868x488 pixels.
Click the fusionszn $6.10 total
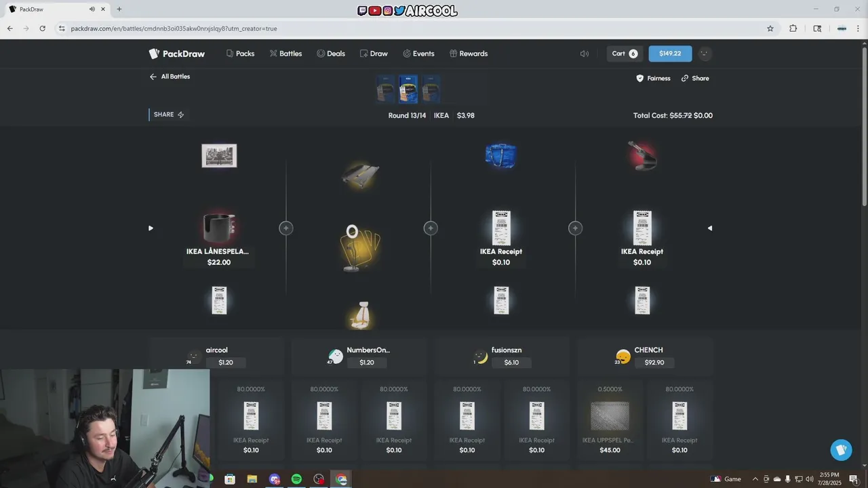[x=511, y=363]
